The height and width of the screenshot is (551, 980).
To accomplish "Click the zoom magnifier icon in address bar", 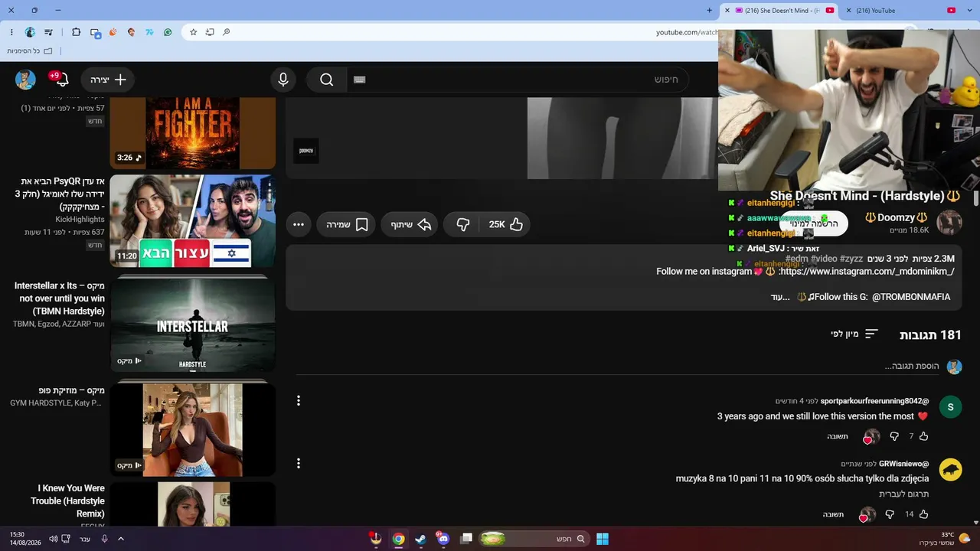I will coord(226,32).
